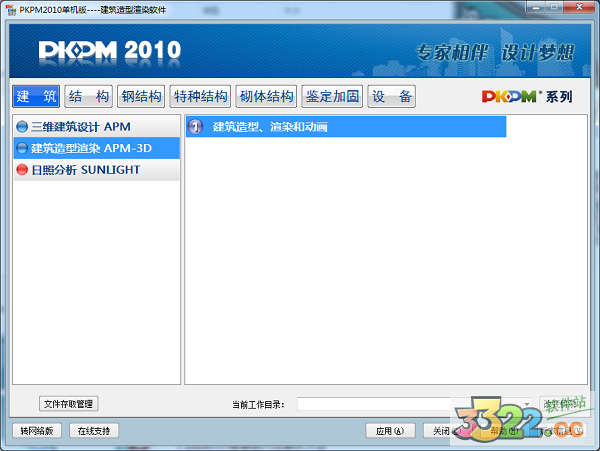This screenshot has height=451, width=600.
Task: Expand the working directory dropdown arrow
Action: pos(527,404)
